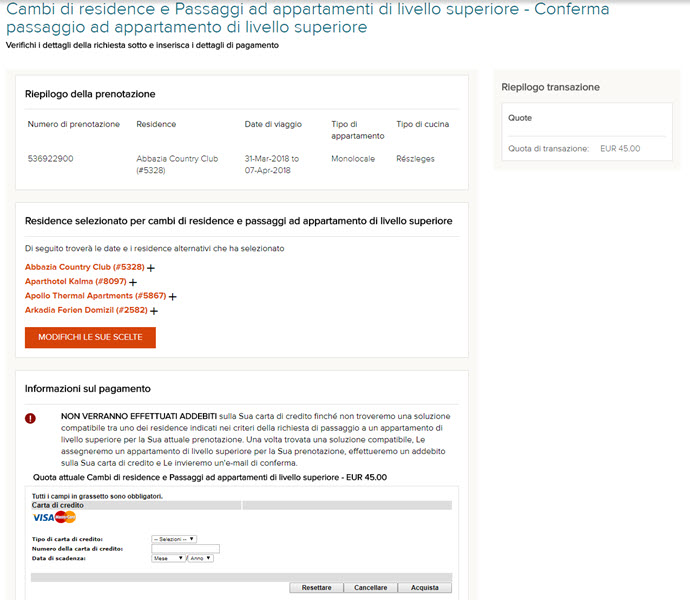Open the Abbazia Country Club (#5328) link
Viewport: 690px width, 600px height.
pyautogui.click(x=85, y=267)
